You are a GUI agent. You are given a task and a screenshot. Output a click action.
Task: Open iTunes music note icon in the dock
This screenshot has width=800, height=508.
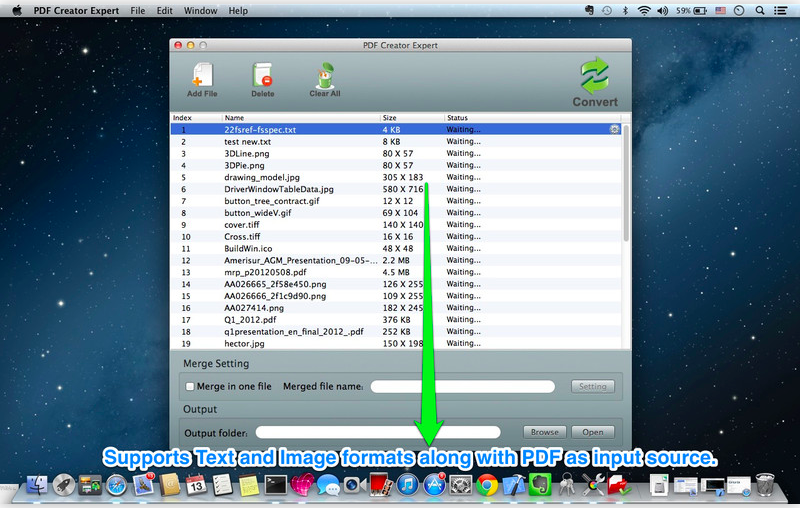click(407, 485)
